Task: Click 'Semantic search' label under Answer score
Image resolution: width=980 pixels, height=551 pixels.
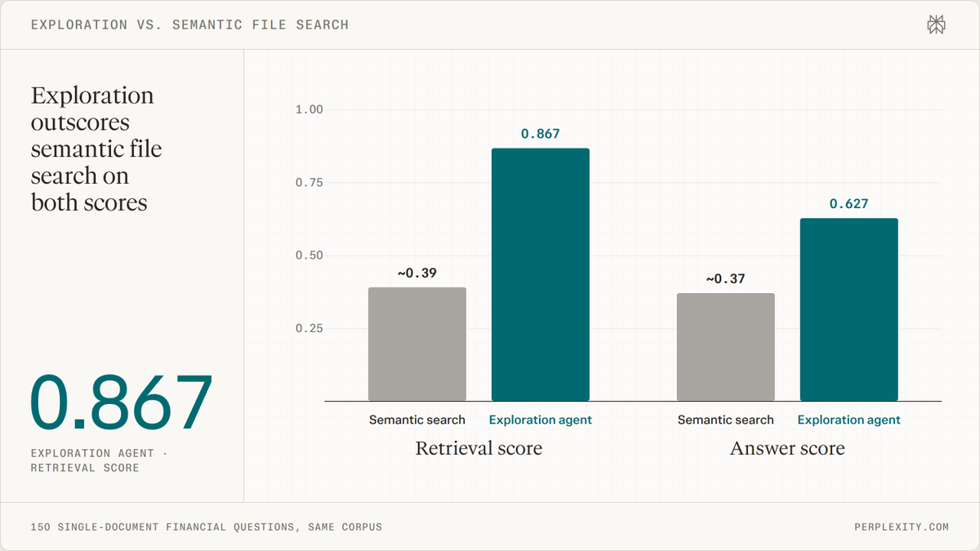Action: click(726, 420)
